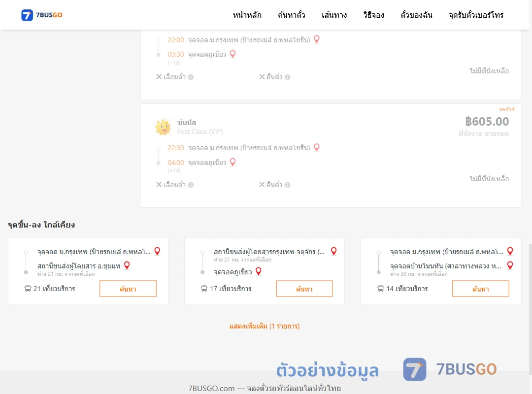This screenshot has width=532, height=394.
Task: Click map pin beside จุดจอดบ้านโนนหัน
Action: pos(510,265)
